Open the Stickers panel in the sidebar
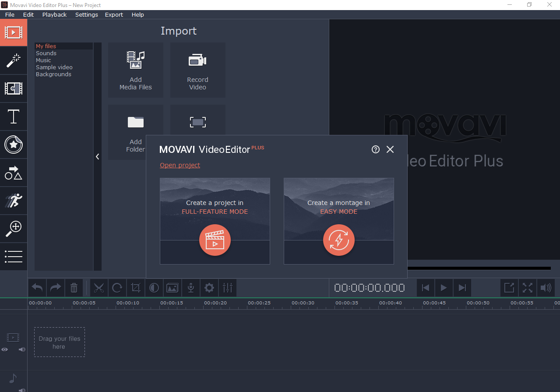The image size is (560, 392). (14, 145)
